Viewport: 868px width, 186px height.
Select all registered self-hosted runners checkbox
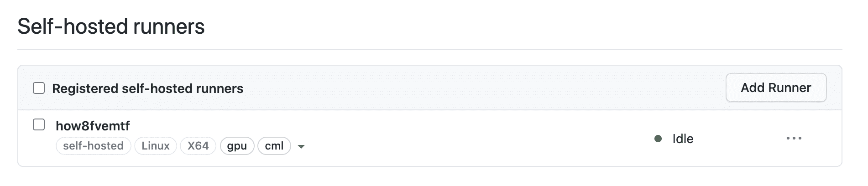click(39, 88)
